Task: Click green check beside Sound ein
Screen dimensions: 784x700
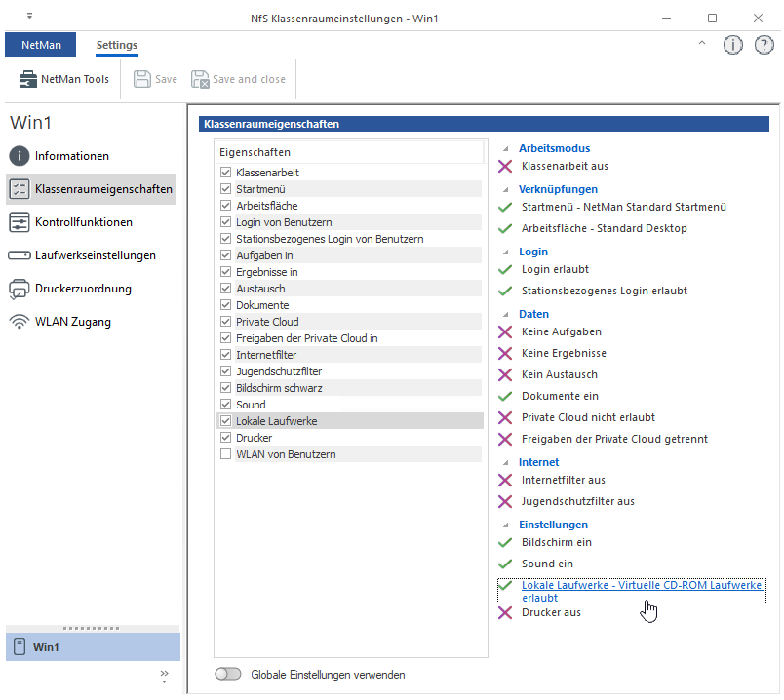Action: pos(505,564)
